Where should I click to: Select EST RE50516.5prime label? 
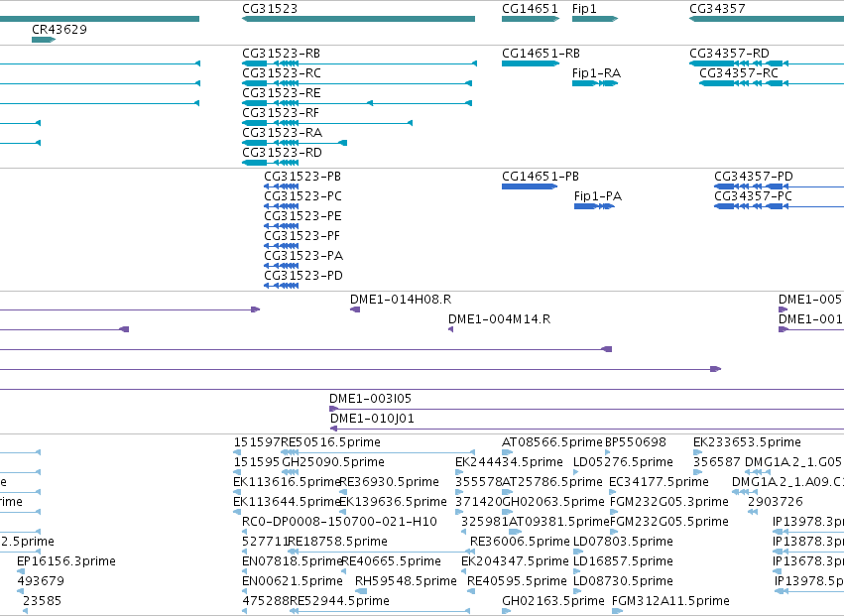[331, 442]
